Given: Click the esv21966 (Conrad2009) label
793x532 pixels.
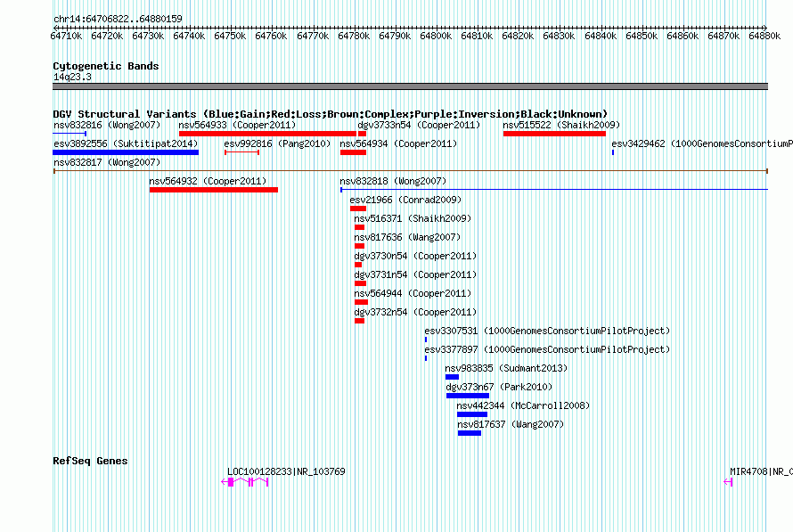Looking at the screenshot, I should [x=405, y=200].
